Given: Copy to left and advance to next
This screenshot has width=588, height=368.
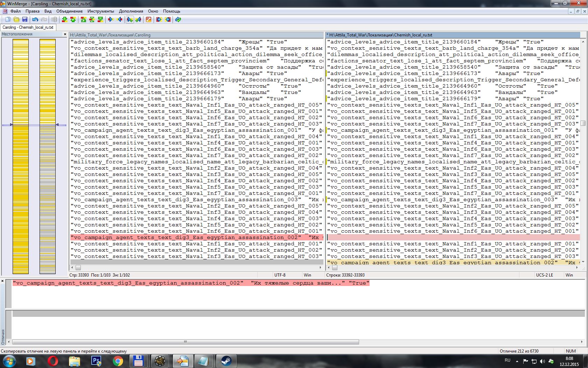Looking at the screenshot, I should pos(138,20).
